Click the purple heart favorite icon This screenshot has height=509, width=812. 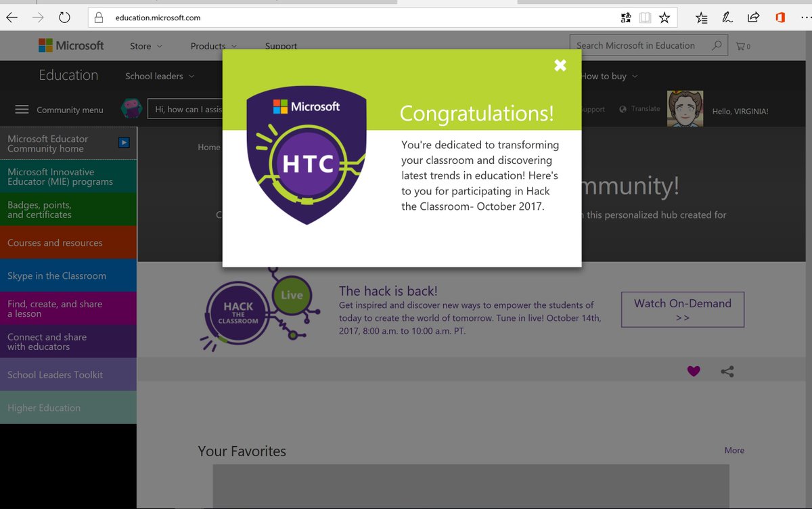click(x=694, y=371)
